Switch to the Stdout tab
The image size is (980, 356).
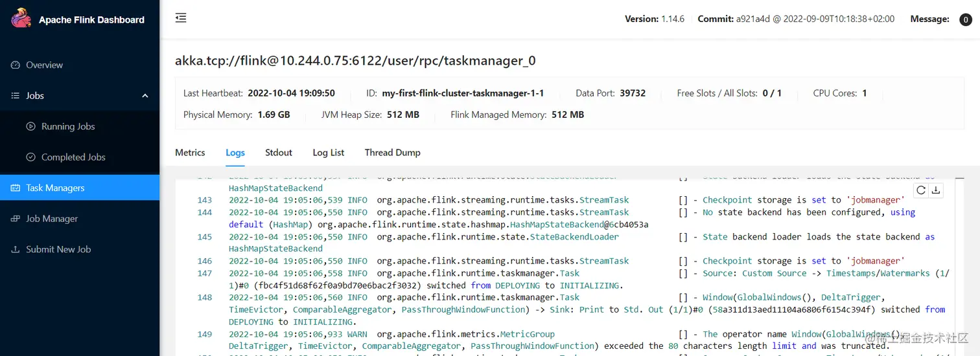279,153
